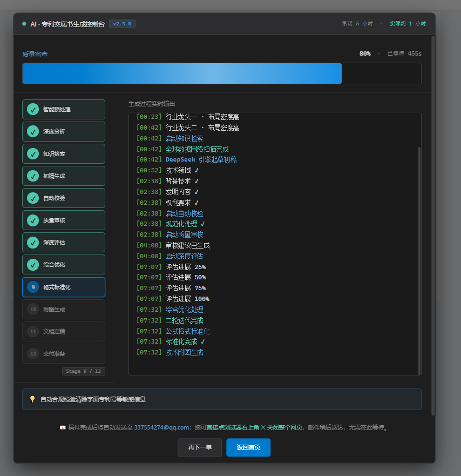Viewport: 461px width, 476px height.
Task: Click the envelope icon before email notice
Action: click(x=63, y=427)
